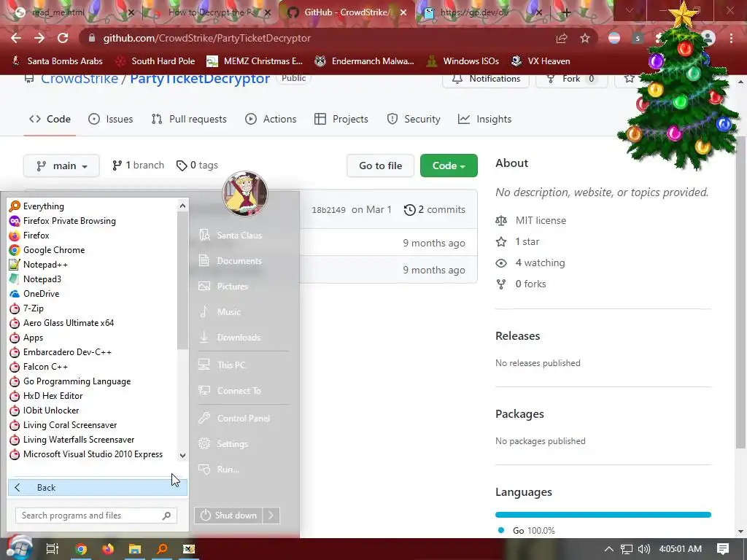The image size is (747, 560).
Task: Open the Run... dialog entry
Action: 219,470
